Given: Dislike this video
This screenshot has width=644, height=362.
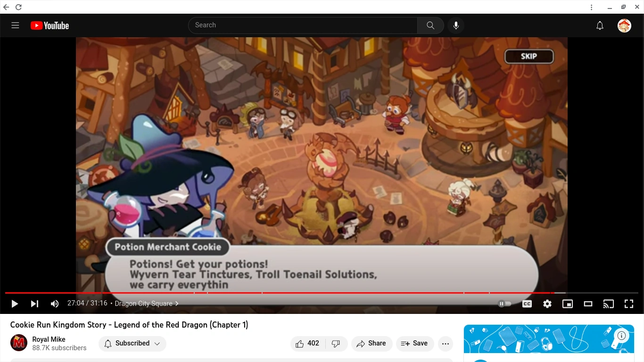Looking at the screenshot, I should (x=336, y=344).
